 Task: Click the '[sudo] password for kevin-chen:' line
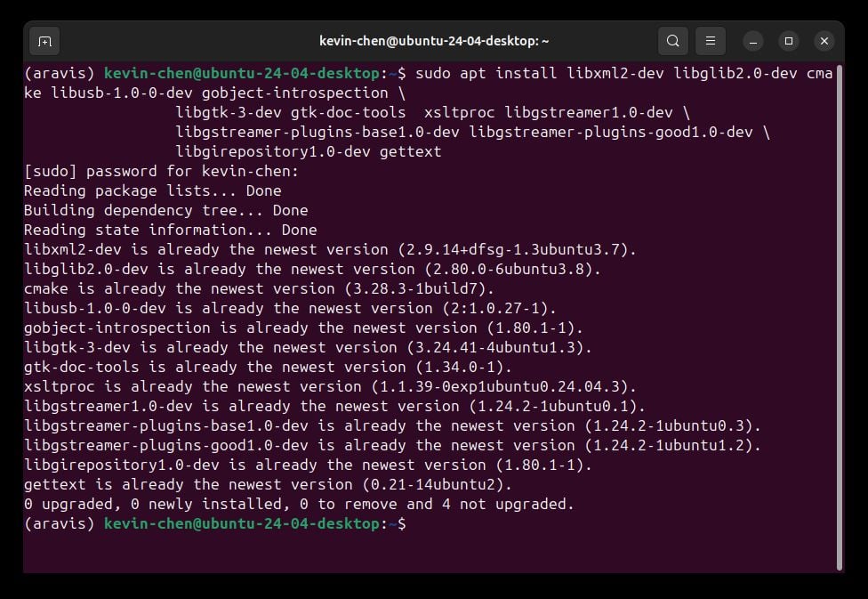click(x=161, y=171)
